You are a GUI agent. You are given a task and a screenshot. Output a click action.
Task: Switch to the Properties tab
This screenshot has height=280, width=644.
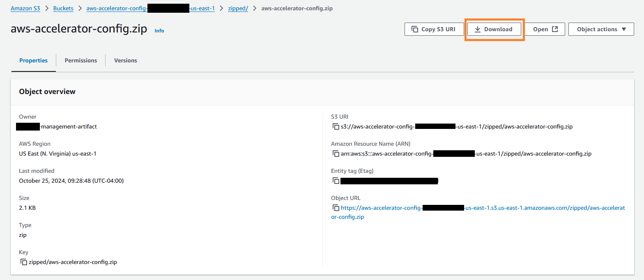click(34, 60)
